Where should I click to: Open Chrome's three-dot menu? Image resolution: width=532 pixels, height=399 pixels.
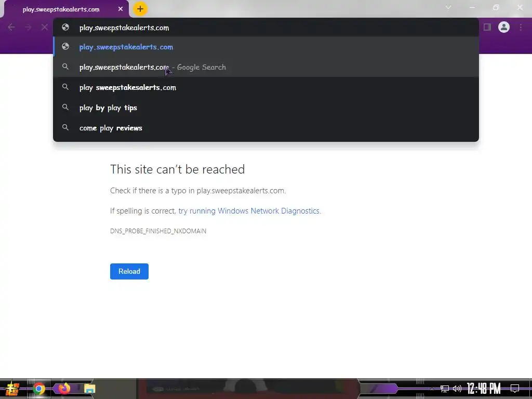521,27
